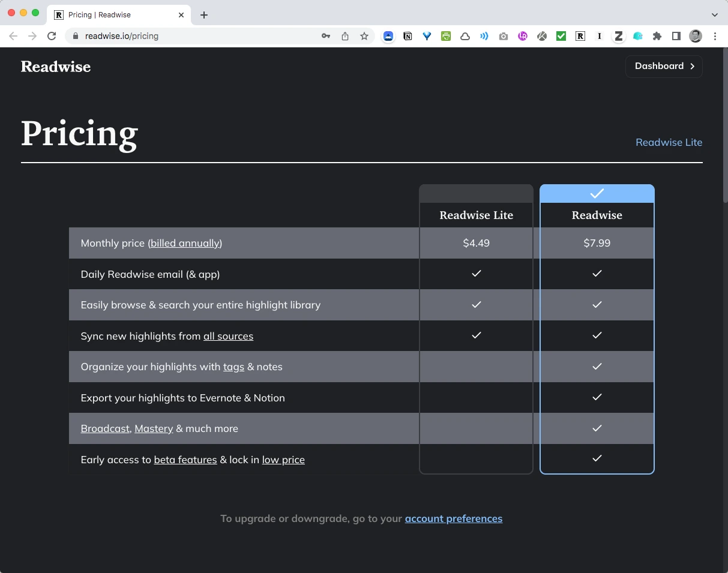Close the Pricing | Readwise tab
Screen dimensions: 728x573
pyautogui.click(x=181, y=15)
